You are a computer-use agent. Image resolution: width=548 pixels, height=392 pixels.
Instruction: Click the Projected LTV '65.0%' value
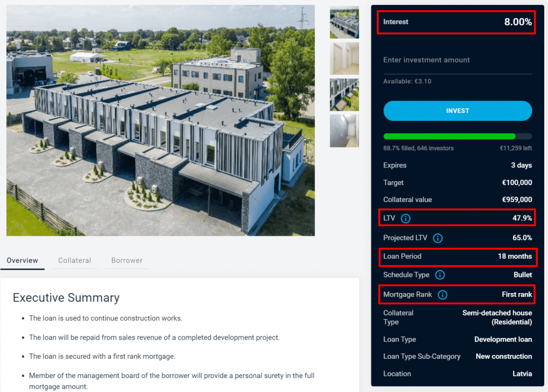pyautogui.click(x=522, y=237)
